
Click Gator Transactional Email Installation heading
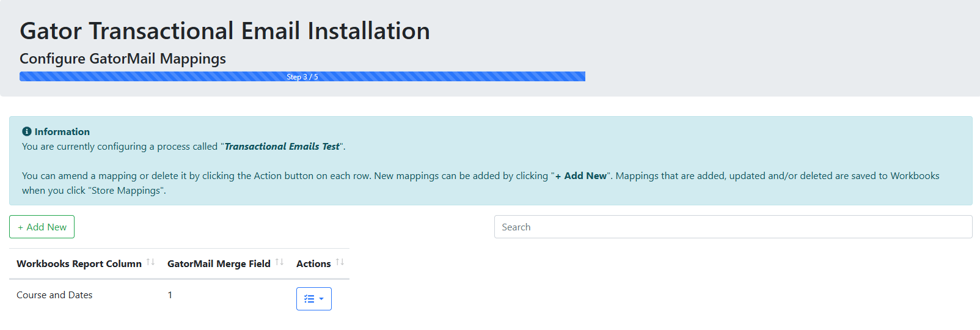pos(225,31)
